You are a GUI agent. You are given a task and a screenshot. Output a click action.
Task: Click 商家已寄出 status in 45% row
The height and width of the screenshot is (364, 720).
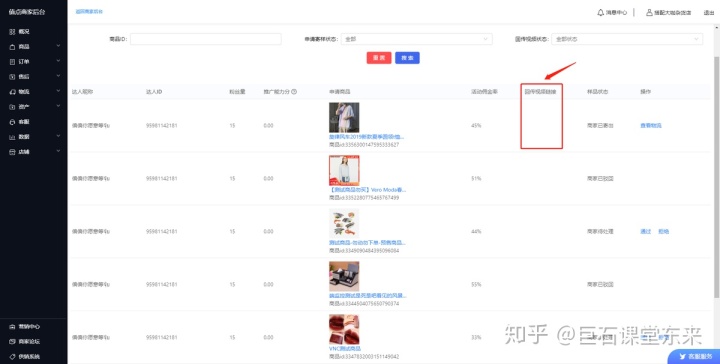click(x=600, y=125)
